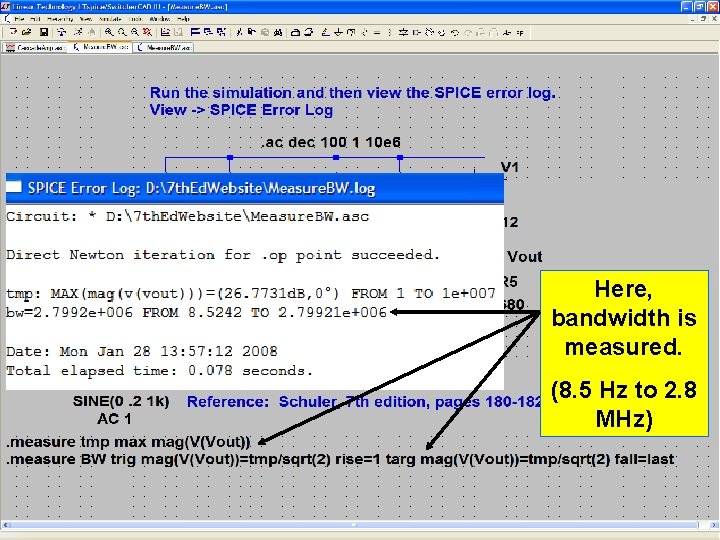
Task: Select the Copy tool icon
Action: [252, 32]
